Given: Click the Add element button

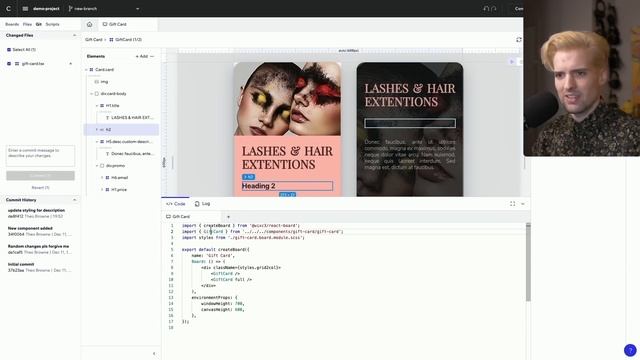Looking at the screenshot, I should tap(142, 56).
